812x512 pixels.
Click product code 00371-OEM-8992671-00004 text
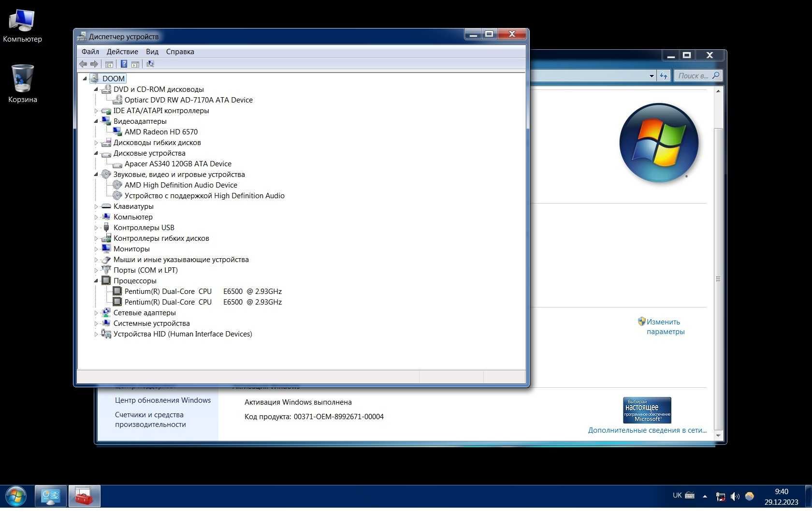pos(339,416)
